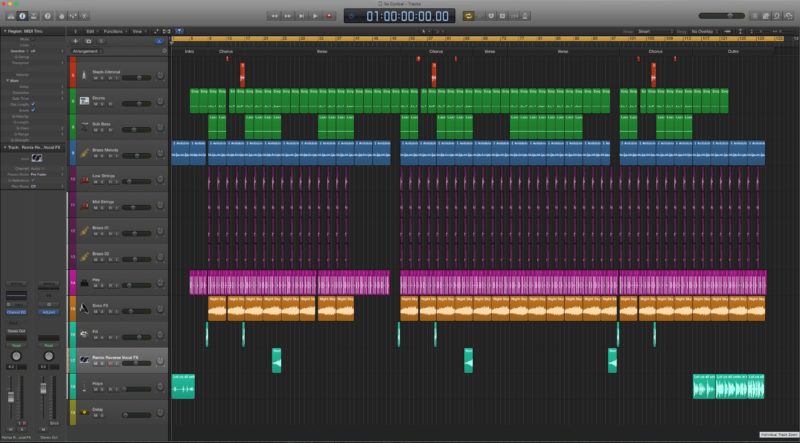Click the Rewind transport button
Screen dimensions: 800x443
[x=274, y=16]
